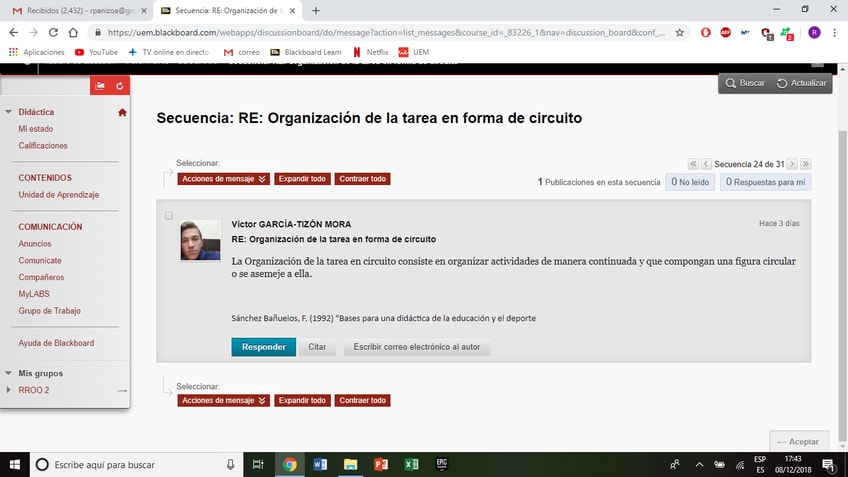Collapse the Mis grupos section
Image resolution: width=848 pixels, height=477 pixels.
pyautogui.click(x=9, y=373)
